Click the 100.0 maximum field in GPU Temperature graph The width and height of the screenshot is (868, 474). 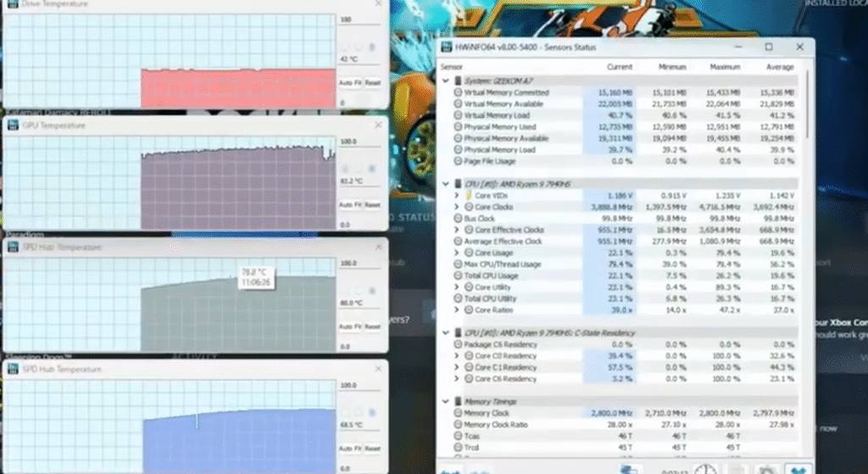pyautogui.click(x=359, y=142)
